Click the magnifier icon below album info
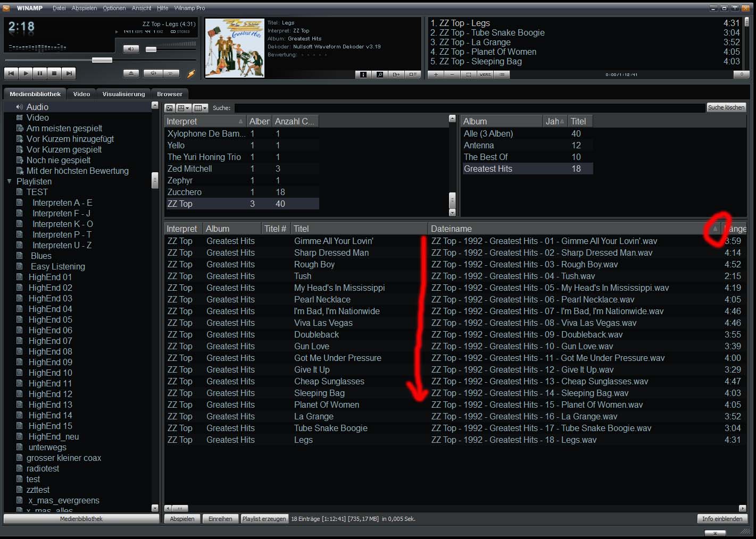Image resolution: width=756 pixels, height=539 pixels. 380,74
